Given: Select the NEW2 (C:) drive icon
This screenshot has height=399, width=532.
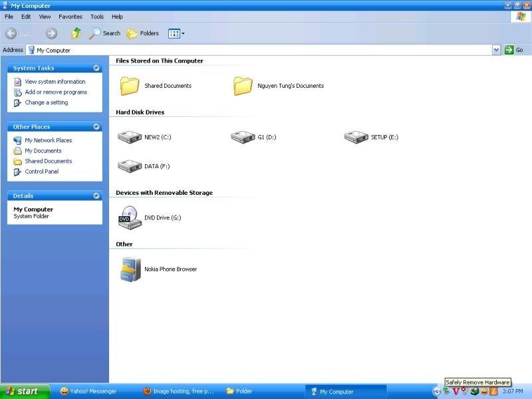Looking at the screenshot, I should point(130,137).
